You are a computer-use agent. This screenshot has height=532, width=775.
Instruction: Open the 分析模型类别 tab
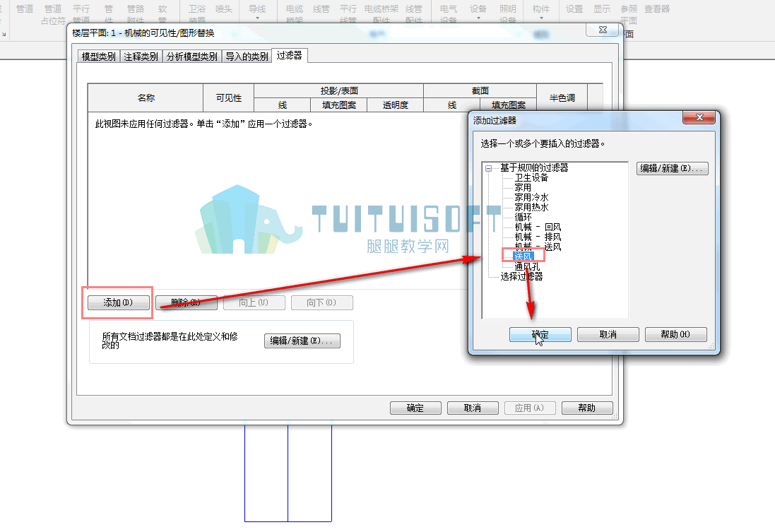click(191, 57)
